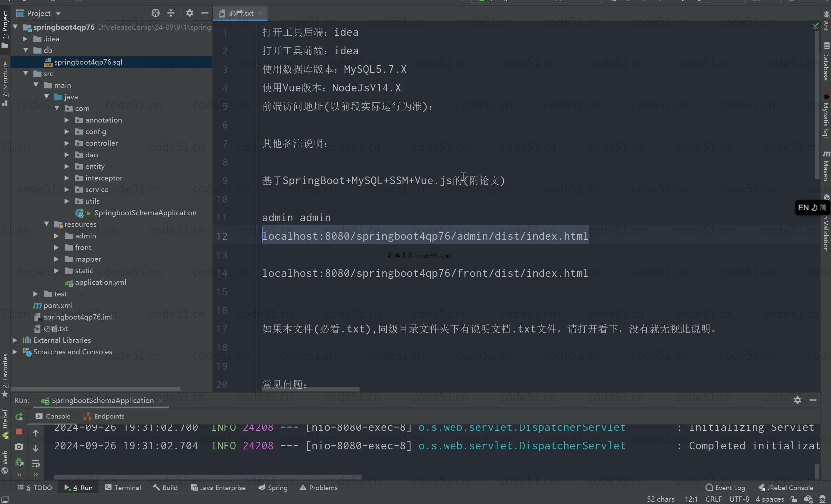Expand the External Libraries node
The image size is (831, 504).
coord(15,340)
